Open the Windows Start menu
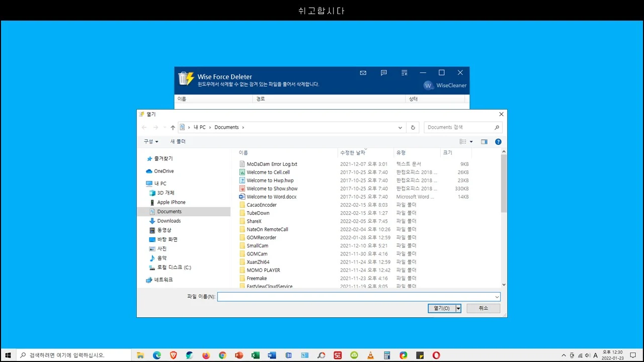 pos(8,355)
